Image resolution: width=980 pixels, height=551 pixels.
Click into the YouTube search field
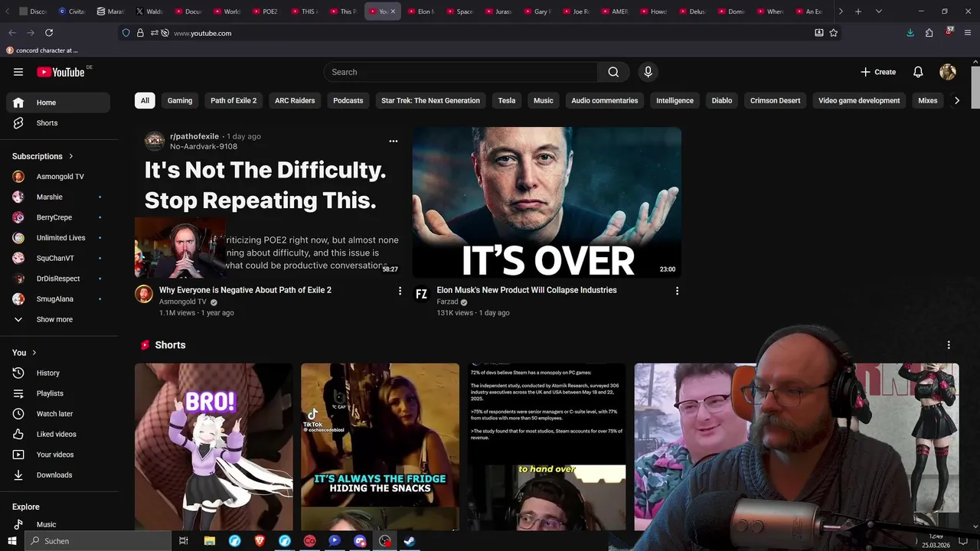click(461, 72)
